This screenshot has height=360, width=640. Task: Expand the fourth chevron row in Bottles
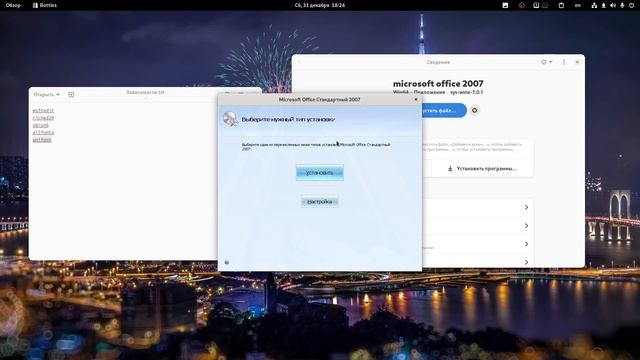526,262
